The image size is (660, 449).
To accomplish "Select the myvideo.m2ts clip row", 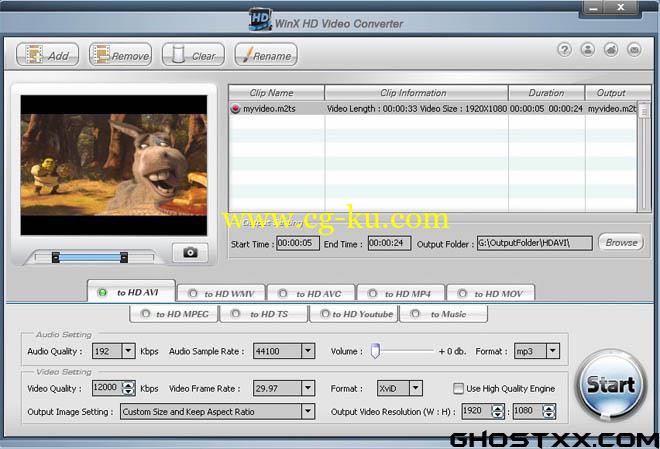I will pyautogui.click(x=433, y=109).
